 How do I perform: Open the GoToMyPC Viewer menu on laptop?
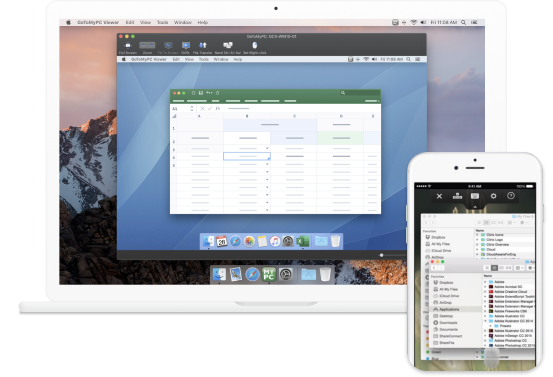[x=98, y=22]
